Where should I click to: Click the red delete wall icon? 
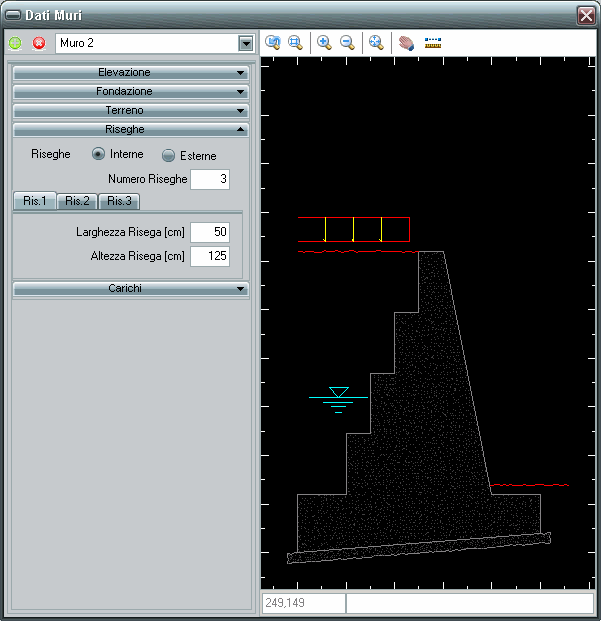coord(39,43)
